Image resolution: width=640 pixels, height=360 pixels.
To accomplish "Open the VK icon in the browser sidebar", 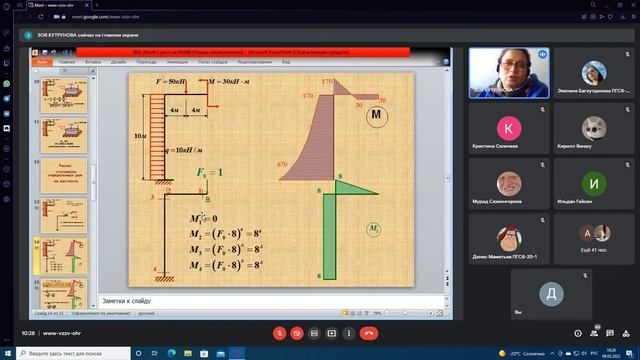I will (7, 113).
